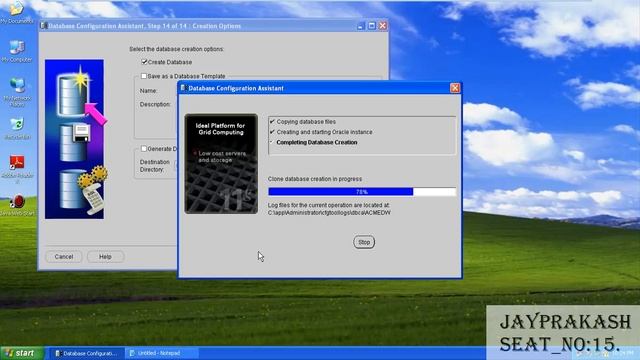Switch to Untitled - Notepad taskbar item
Viewport: 640px width, 360px height.
[x=161, y=353]
